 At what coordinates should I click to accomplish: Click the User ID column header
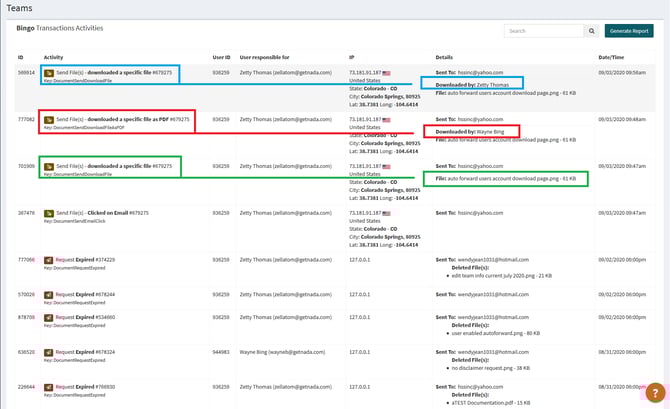[222, 58]
